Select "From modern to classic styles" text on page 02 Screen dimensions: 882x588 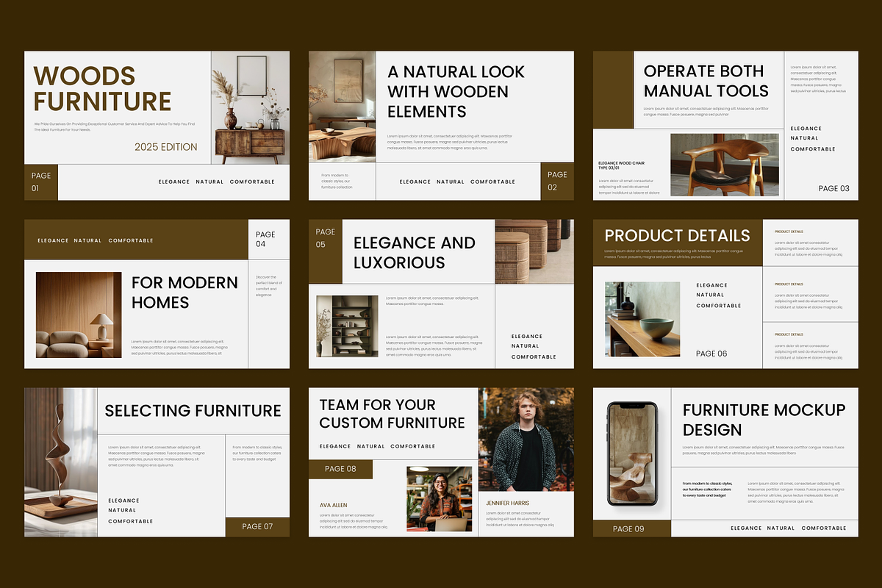337,182
